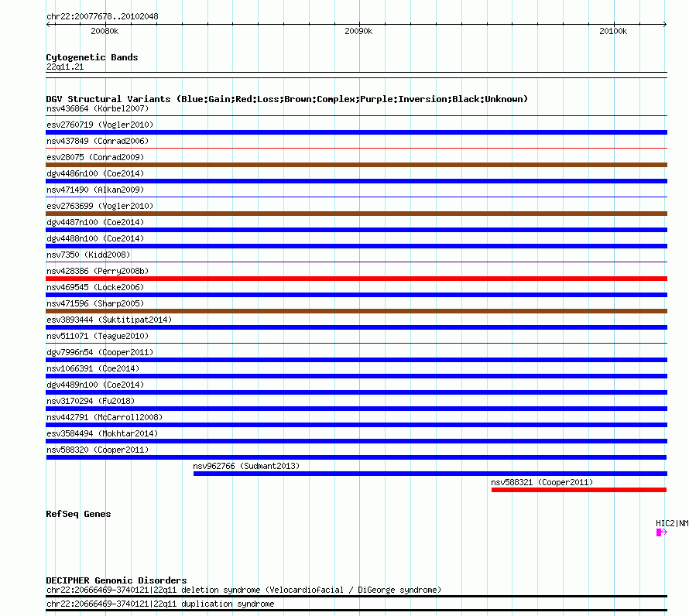Click the 20090k ruler position label
689x616 pixels.
[358, 31]
